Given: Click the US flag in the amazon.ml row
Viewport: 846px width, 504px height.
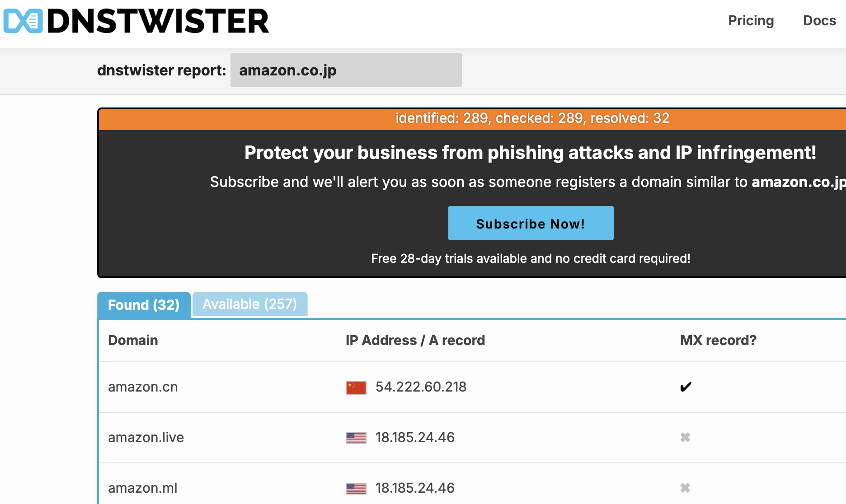Looking at the screenshot, I should (x=356, y=488).
